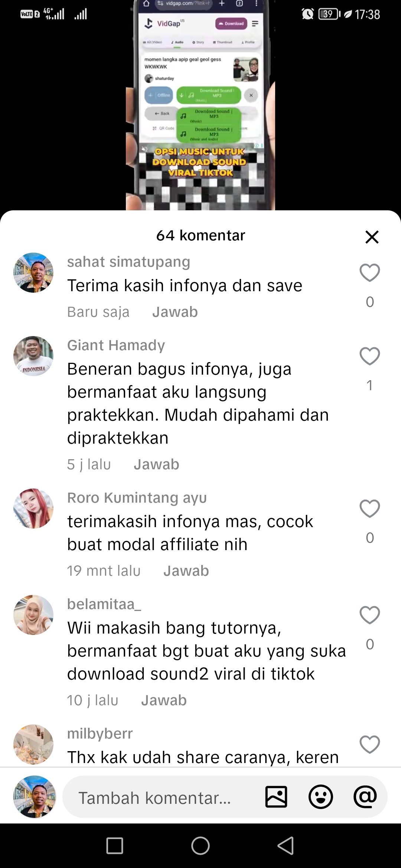Open Giant Hamady's profile picture
401x868 pixels.
[33, 356]
